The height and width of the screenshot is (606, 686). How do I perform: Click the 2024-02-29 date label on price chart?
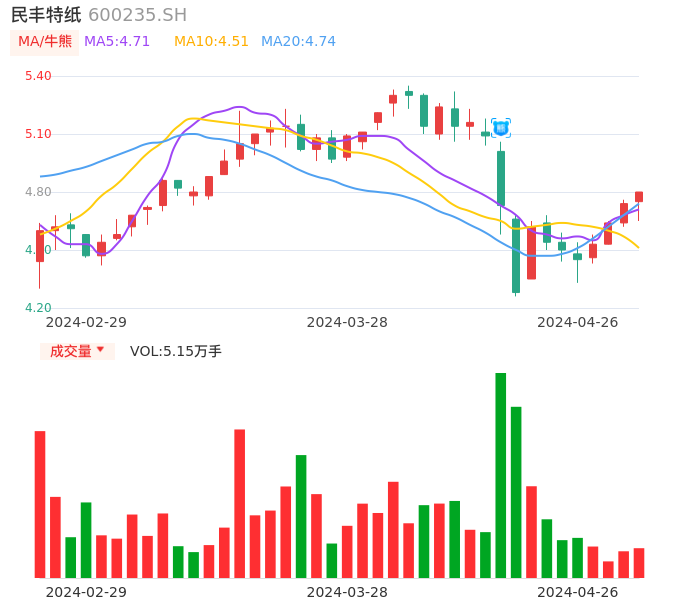pos(86,322)
